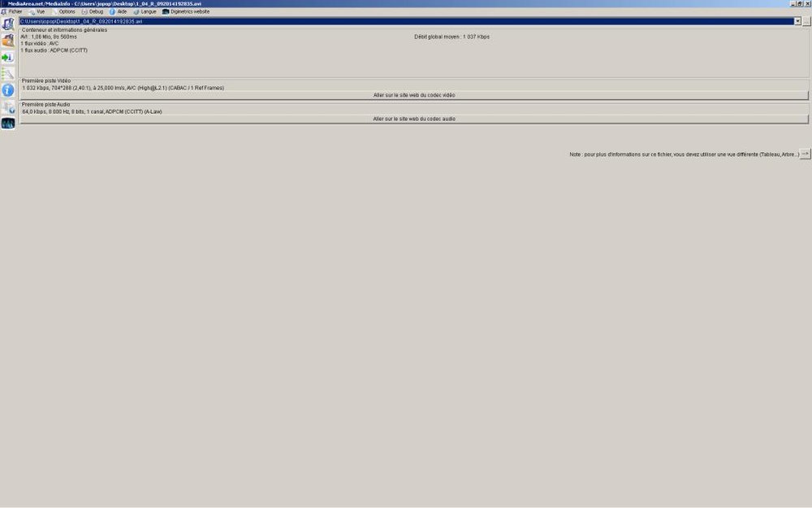
Task: Click the open file sidebar icon
Action: coord(8,24)
